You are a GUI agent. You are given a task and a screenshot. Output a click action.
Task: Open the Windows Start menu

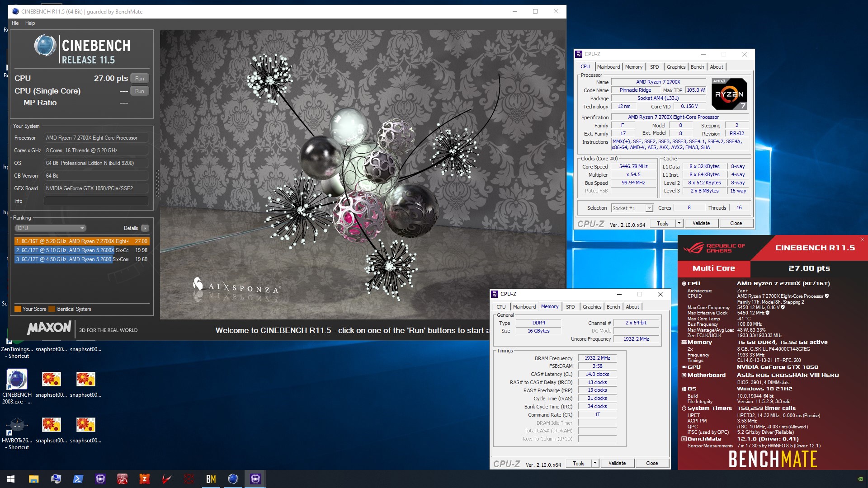pyautogui.click(x=11, y=479)
